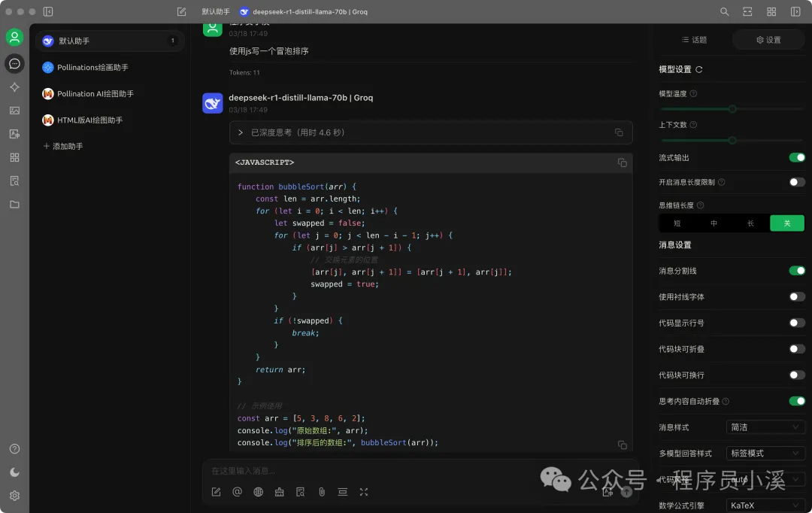Select HTML版AI绘图助手 assistant
This screenshot has height=513, width=812.
pyautogui.click(x=110, y=120)
